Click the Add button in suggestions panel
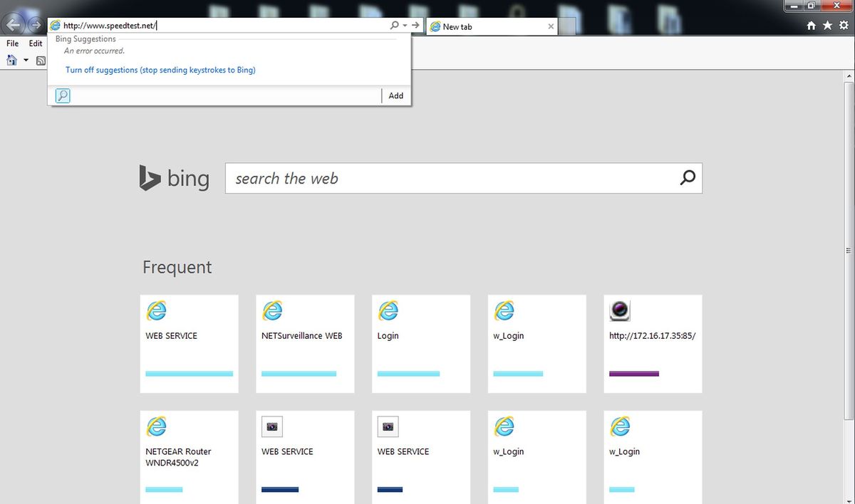This screenshot has width=855, height=504. 395,95
